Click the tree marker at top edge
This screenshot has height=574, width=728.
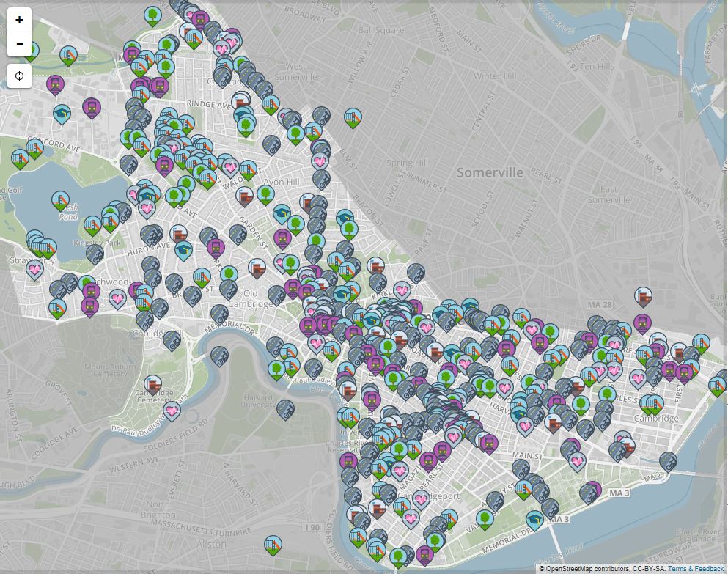(152, 15)
